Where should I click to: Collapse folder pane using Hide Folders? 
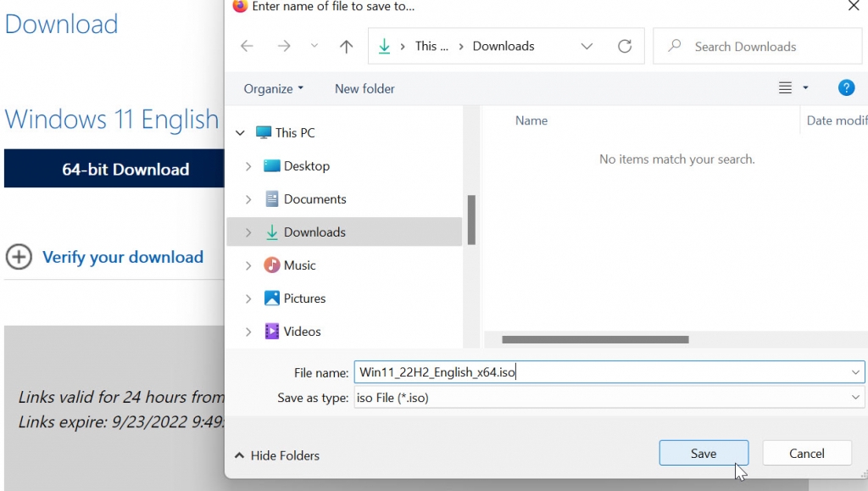pyautogui.click(x=276, y=455)
